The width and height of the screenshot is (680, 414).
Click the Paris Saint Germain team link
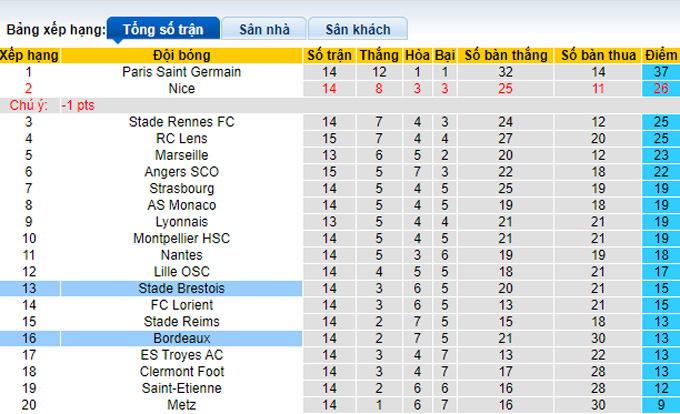[182, 72]
